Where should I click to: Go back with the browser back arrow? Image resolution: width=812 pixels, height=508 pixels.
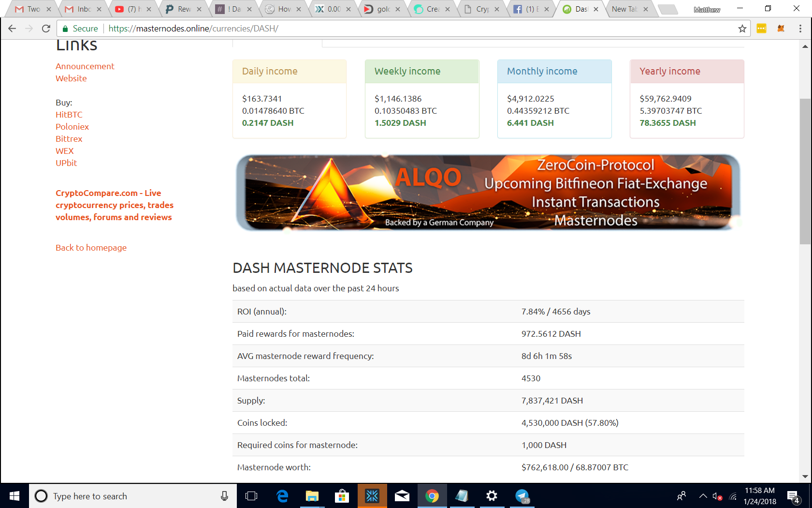(13, 29)
